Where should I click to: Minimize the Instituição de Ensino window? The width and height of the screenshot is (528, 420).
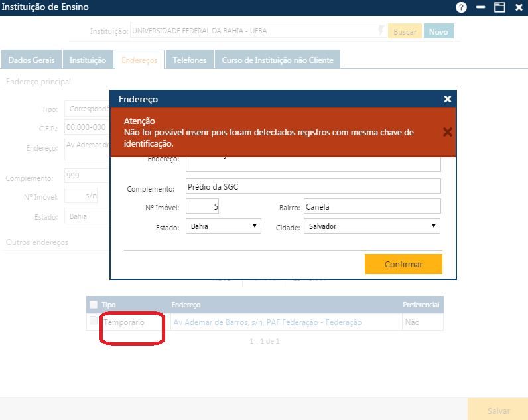[x=480, y=7]
